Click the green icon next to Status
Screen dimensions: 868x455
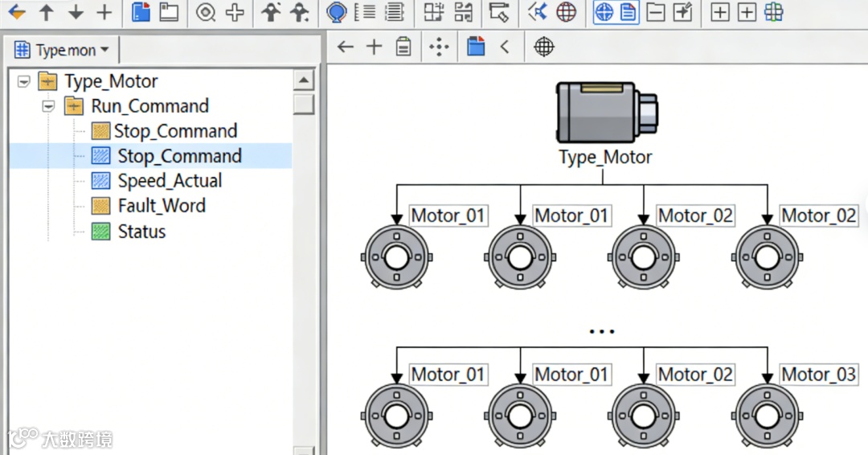[100, 232]
